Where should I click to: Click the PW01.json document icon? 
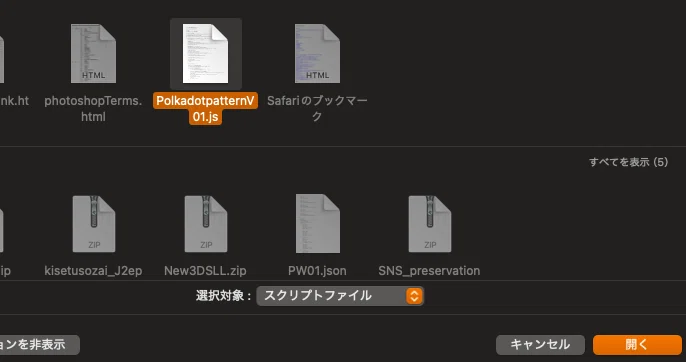pos(318,224)
